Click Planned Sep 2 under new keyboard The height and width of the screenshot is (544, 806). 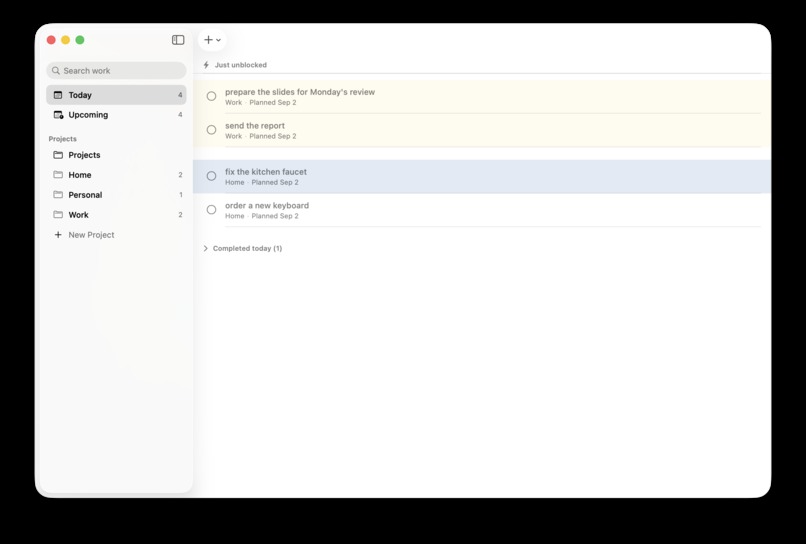(x=275, y=216)
